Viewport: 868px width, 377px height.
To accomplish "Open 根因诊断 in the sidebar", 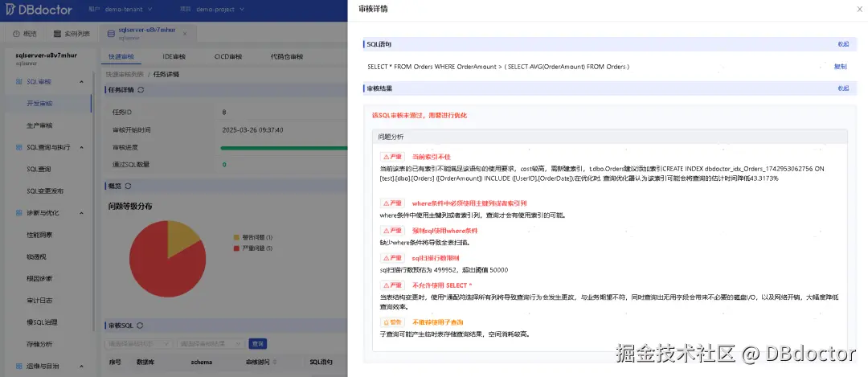I will (x=40, y=278).
